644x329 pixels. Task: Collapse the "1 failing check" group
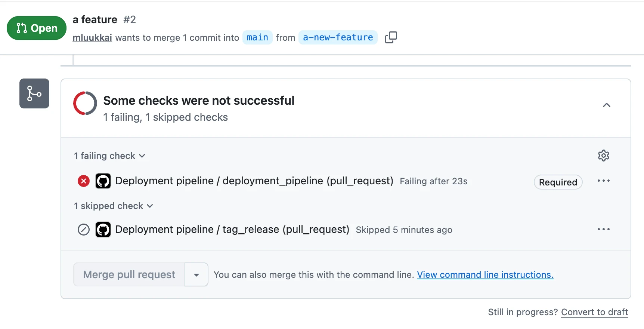pyautogui.click(x=109, y=156)
